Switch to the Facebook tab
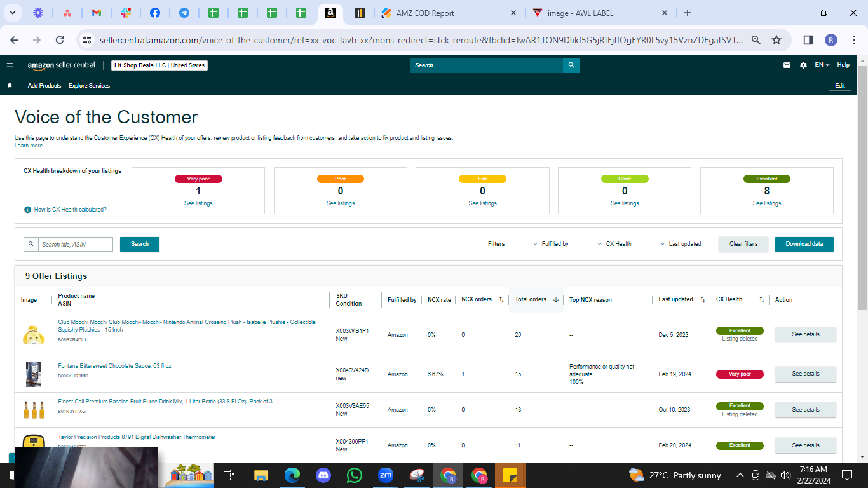The height and width of the screenshot is (488, 868). 155,13
